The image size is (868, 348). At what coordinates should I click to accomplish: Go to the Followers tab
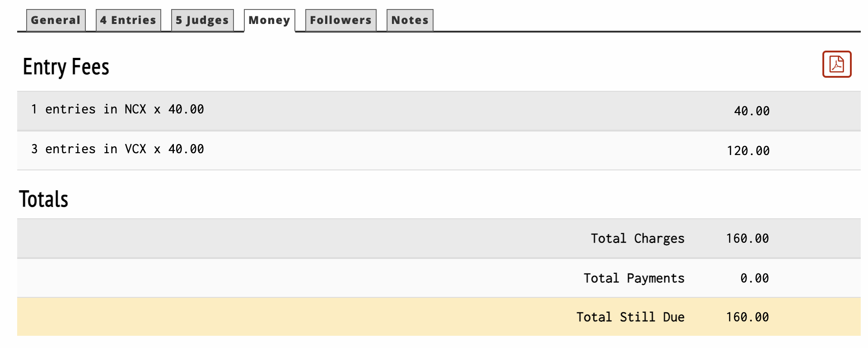341,20
